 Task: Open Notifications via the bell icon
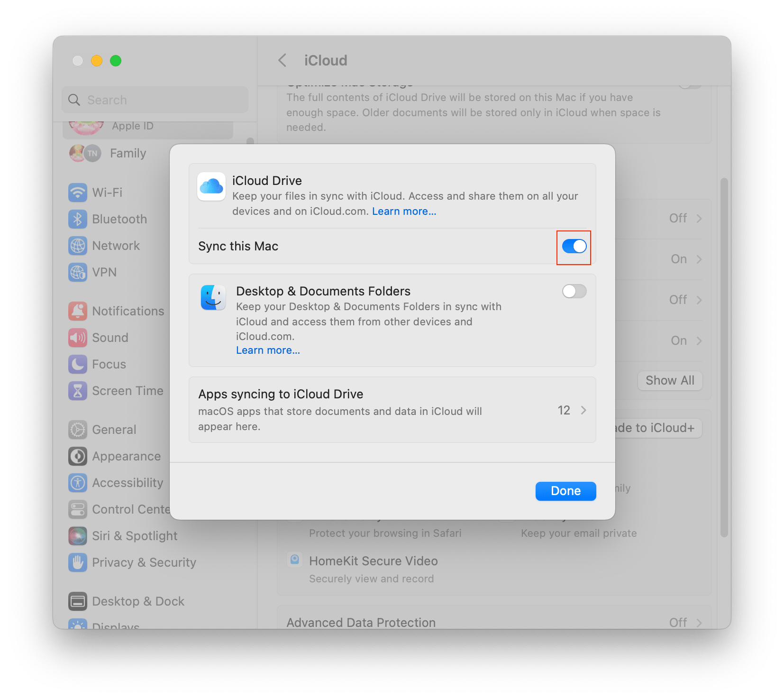point(78,311)
